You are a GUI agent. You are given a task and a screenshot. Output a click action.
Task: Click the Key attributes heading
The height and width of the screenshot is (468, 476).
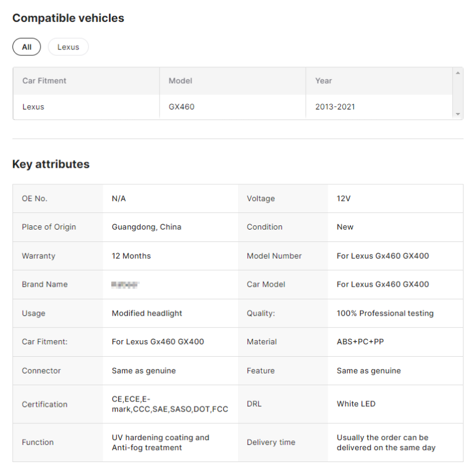click(51, 164)
